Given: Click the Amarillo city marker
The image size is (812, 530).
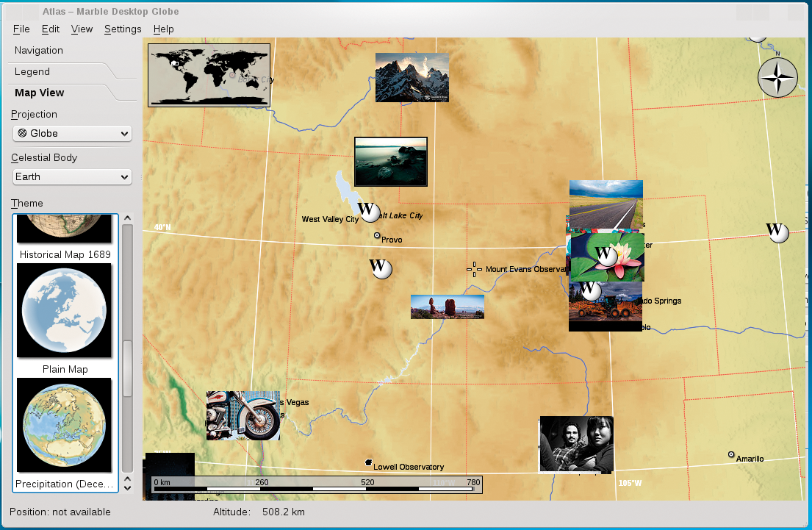Looking at the screenshot, I should pos(731,454).
